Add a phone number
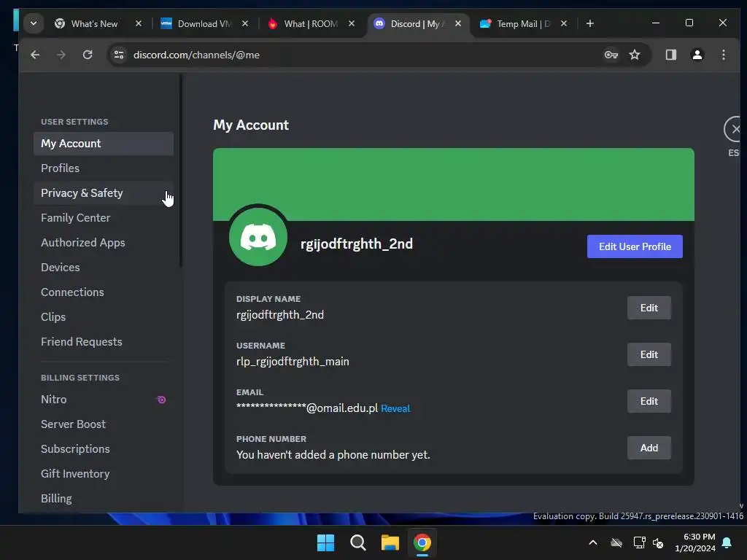The image size is (747, 560). [x=649, y=448]
